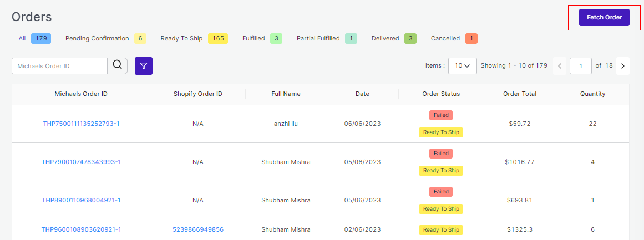644x240 pixels.
Task: Switch to the All orders tab
Action: point(34,39)
